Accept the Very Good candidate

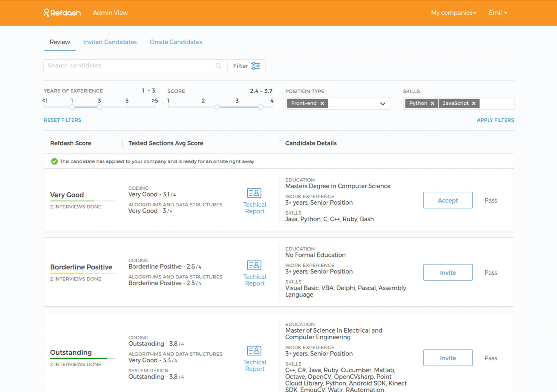[x=448, y=200]
